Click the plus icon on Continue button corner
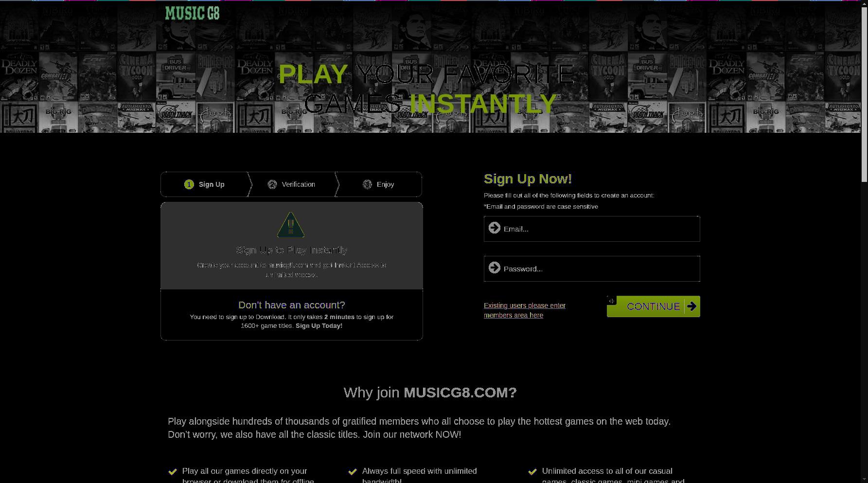 pos(612,301)
